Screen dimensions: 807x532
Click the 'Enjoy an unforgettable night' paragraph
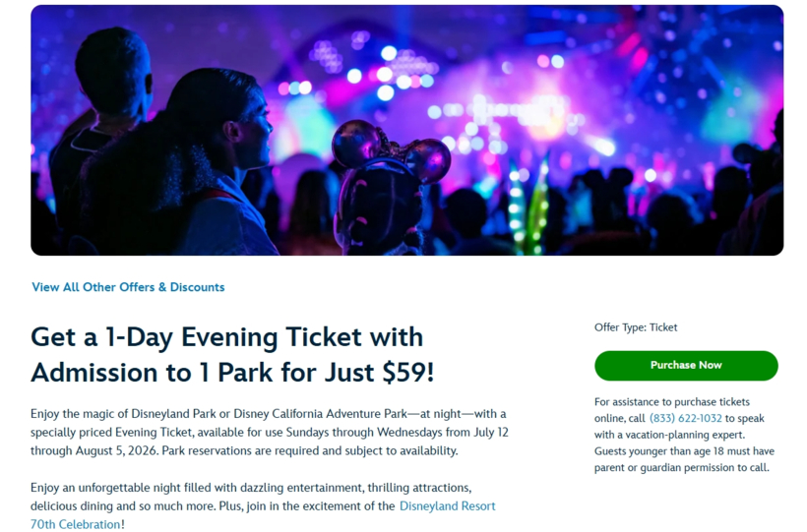pyautogui.click(x=263, y=505)
